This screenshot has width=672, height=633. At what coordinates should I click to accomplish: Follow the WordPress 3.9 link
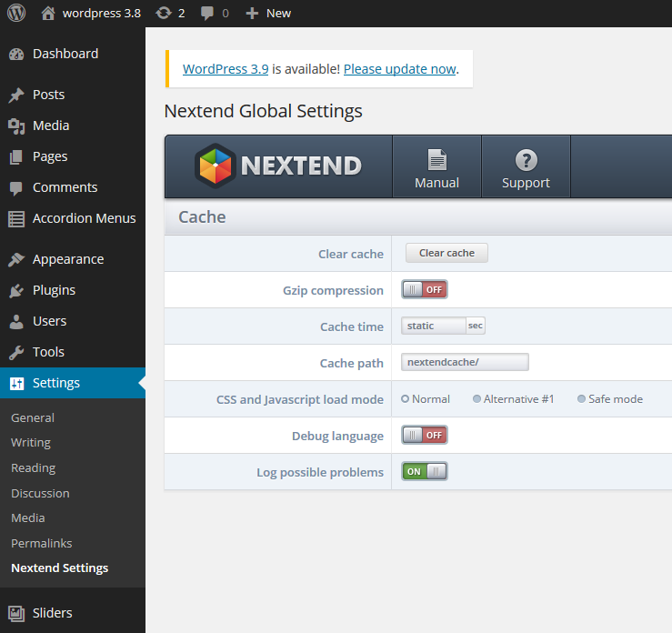(x=226, y=69)
